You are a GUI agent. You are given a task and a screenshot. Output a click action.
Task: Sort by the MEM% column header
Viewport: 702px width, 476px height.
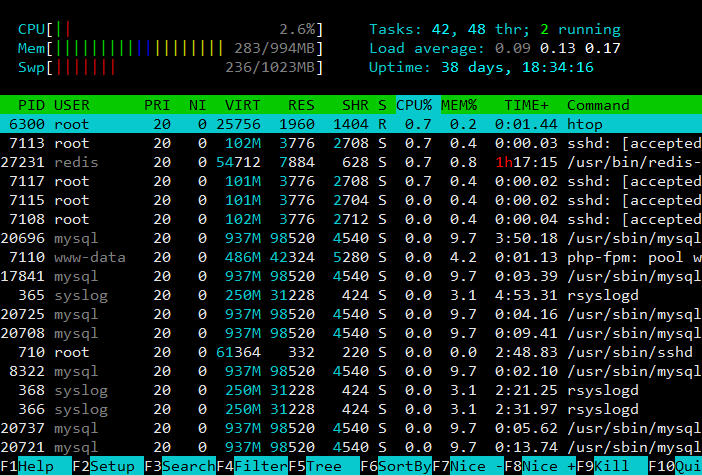pyautogui.click(x=459, y=105)
